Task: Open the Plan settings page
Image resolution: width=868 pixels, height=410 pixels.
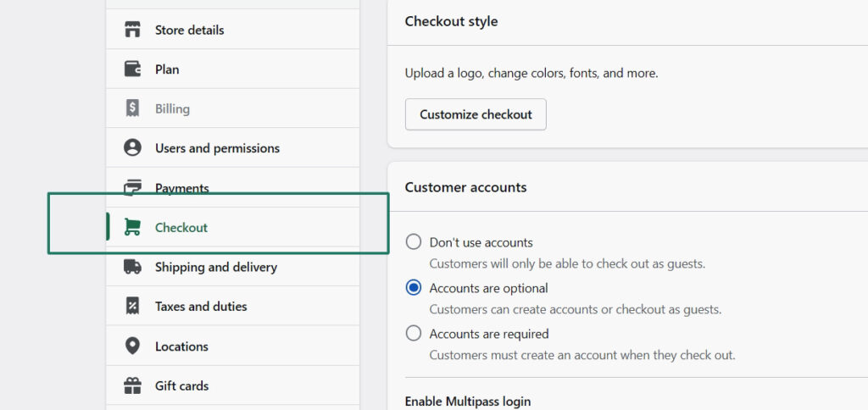Action: click(232, 69)
